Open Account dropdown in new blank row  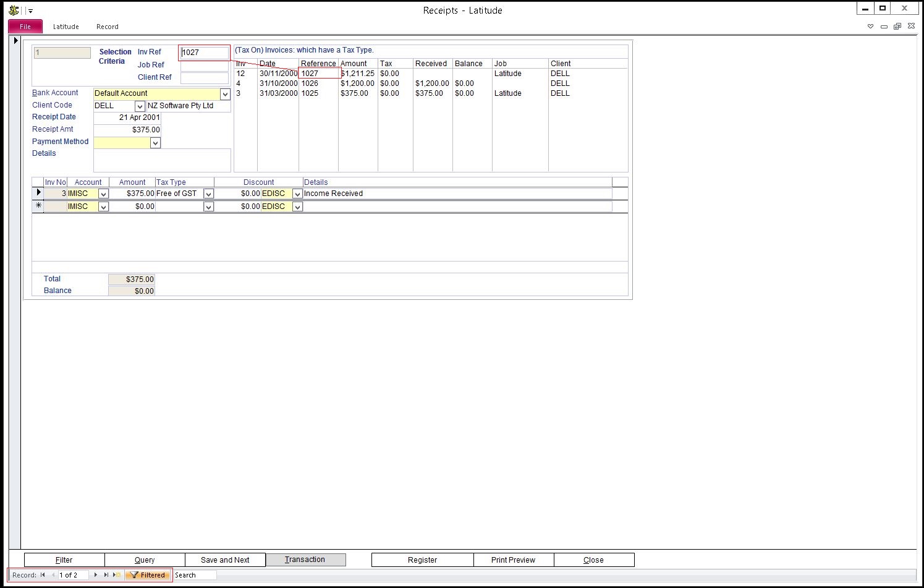pos(103,207)
